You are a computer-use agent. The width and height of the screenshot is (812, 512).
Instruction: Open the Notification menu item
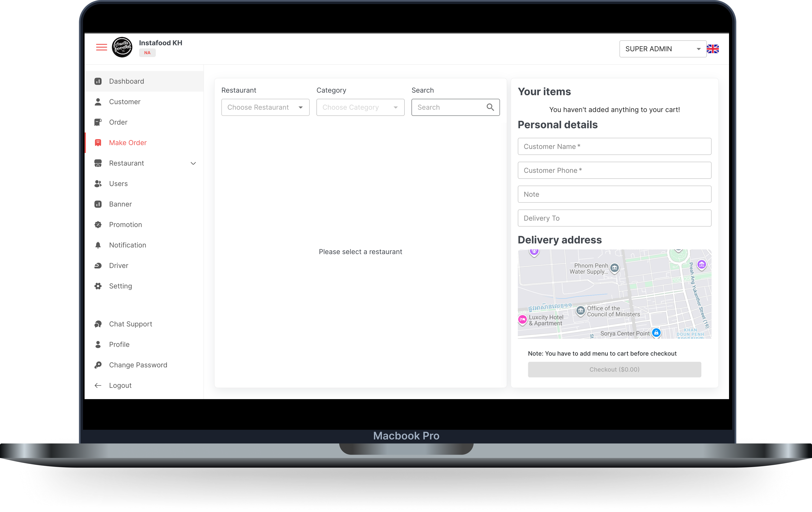pos(144,245)
